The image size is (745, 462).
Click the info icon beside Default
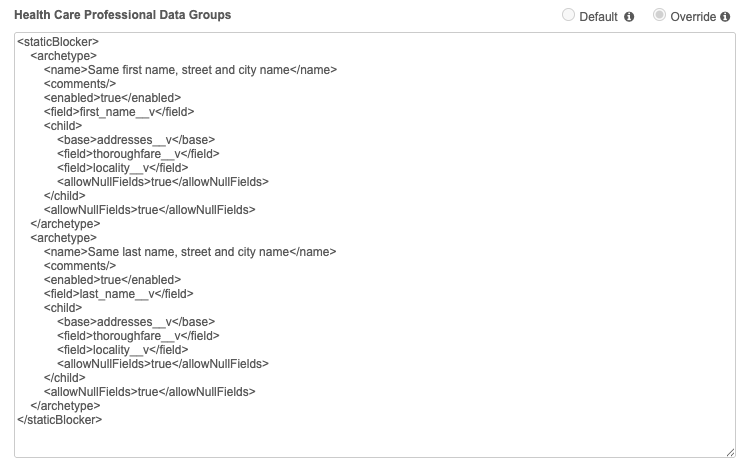[x=630, y=17]
